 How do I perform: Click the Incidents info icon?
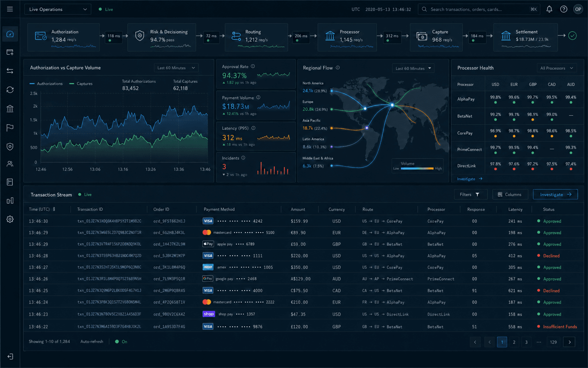tap(243, 158)
